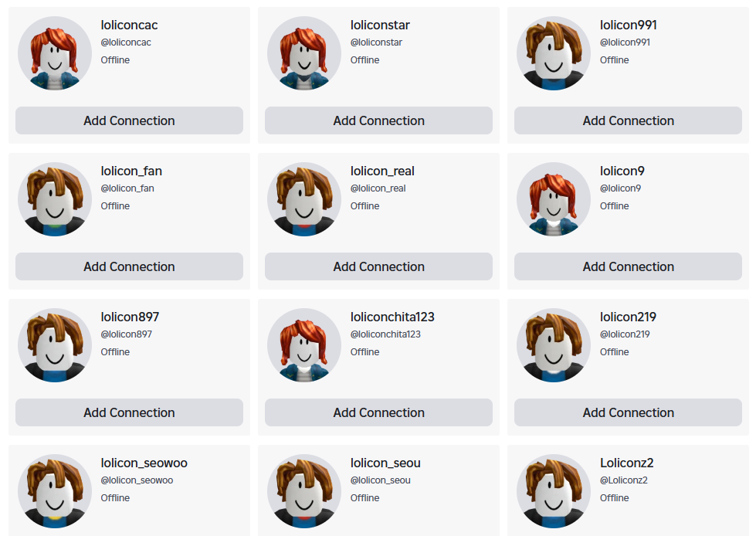
Task: Open the loliconchita123 avatar thumbnail
Action: click(x=304, y=345)
